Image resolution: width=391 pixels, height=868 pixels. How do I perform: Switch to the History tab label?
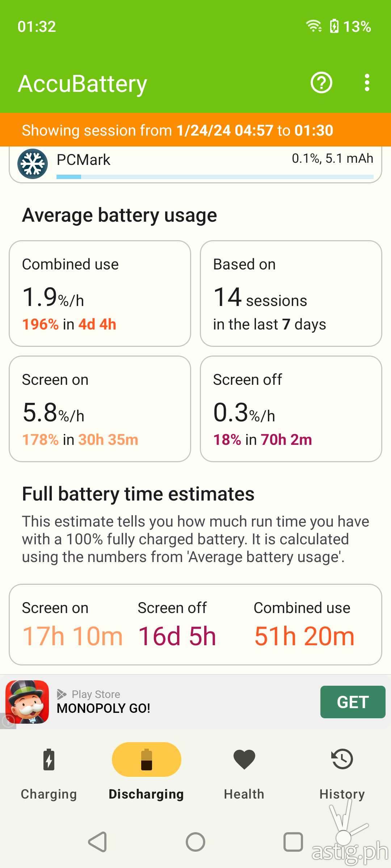(342, 794)
